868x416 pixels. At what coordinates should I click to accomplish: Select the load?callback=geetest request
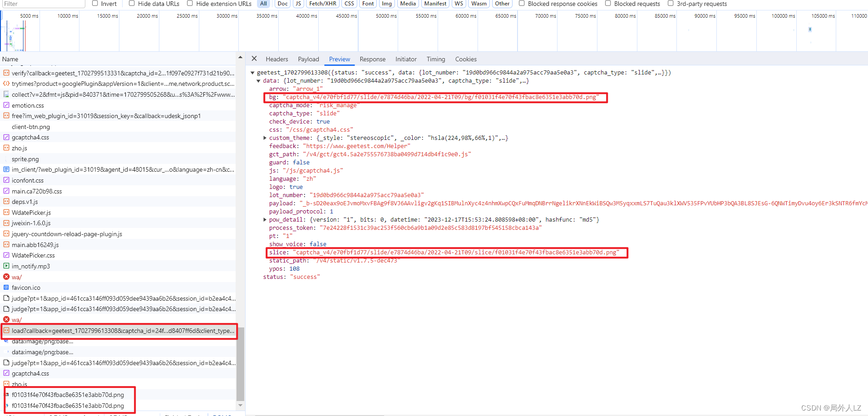118,331
